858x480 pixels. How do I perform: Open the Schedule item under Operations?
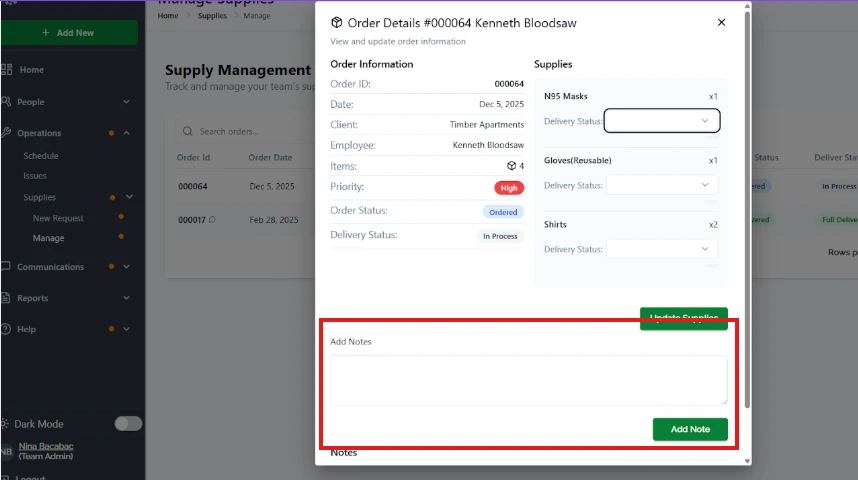[41, 156]
